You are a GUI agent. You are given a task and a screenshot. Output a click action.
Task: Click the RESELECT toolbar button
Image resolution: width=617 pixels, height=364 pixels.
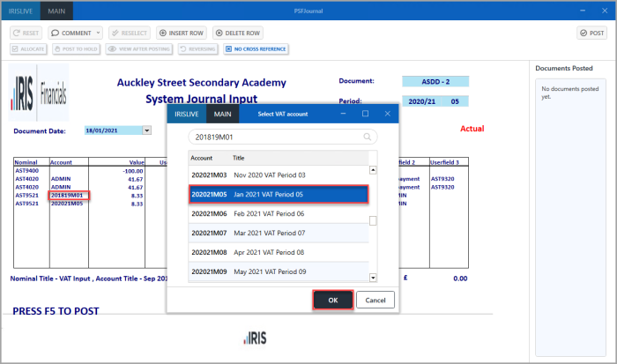[130, 33]
